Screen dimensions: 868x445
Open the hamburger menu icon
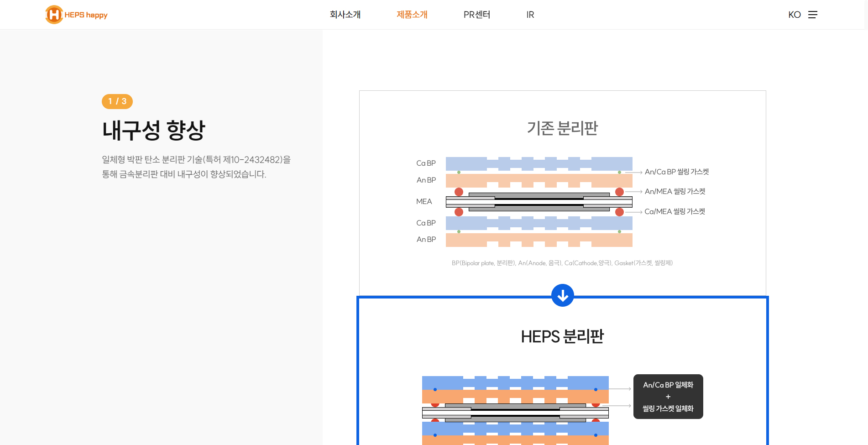point(812,15)
